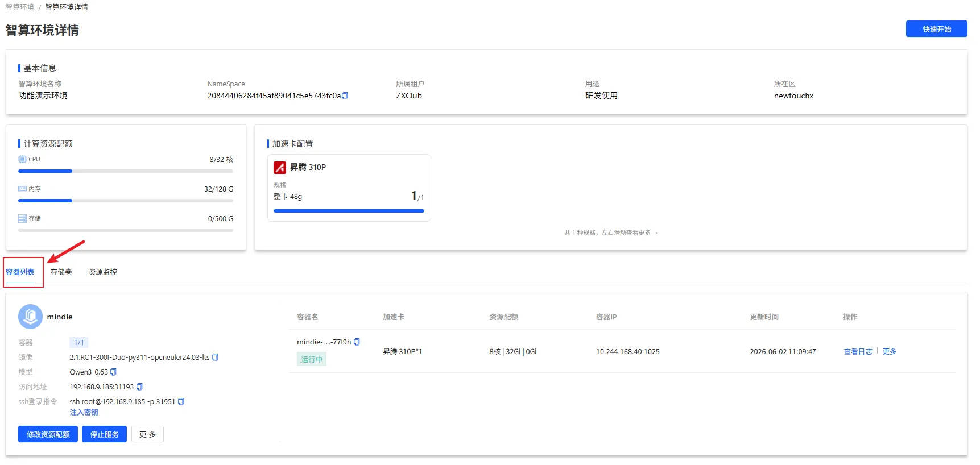Copy container name mindie-...-77l9h
Screen dimensions: 980x465
pyautogui.click(x=357, y=342)
